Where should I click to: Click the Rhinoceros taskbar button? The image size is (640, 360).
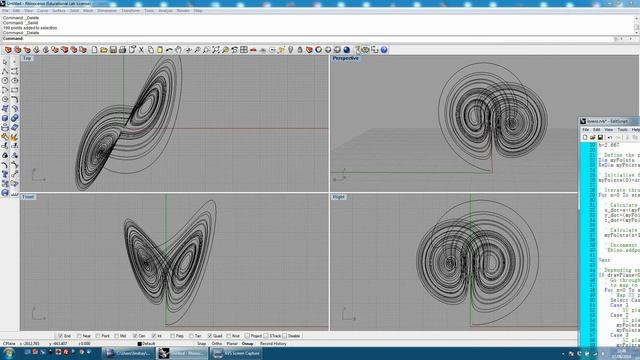pos(183,353)
